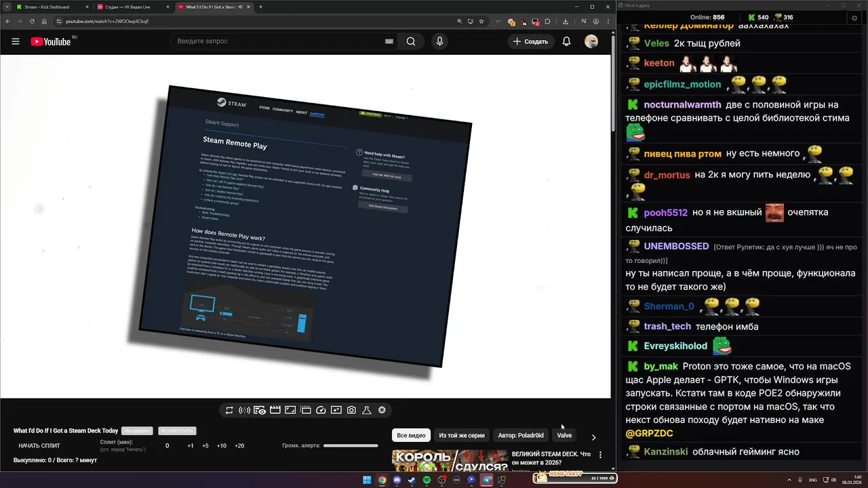Click the НАЧАТЬ СПЛИТ button
The width and height of the screenshot is (868, 488).
[x=39, y=446]
